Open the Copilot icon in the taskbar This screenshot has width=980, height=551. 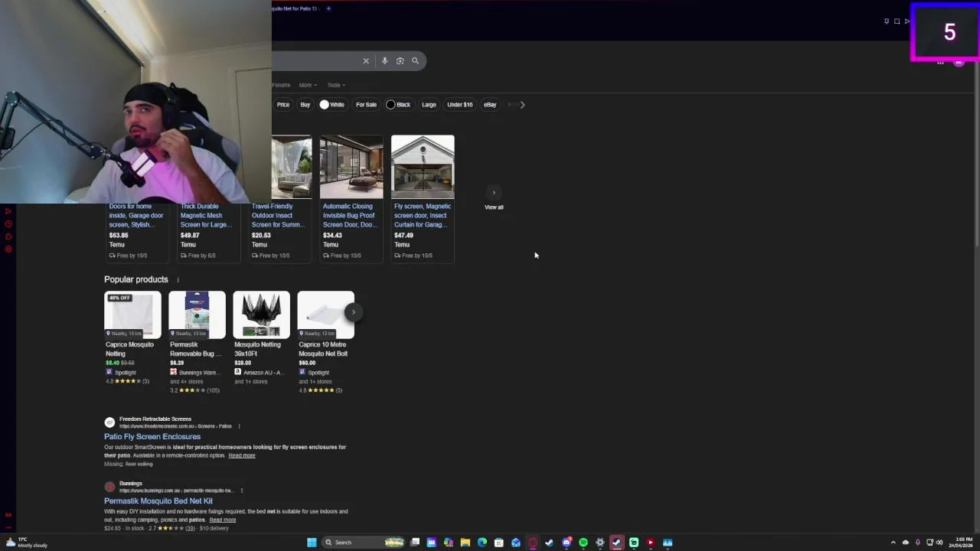[x=448, y=543]
